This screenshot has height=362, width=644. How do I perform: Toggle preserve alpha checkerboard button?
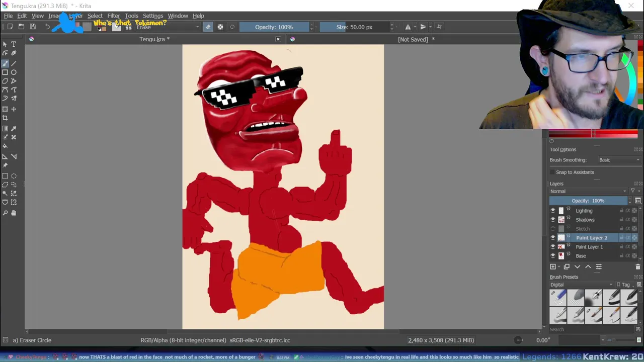click(x=220, y=27)
